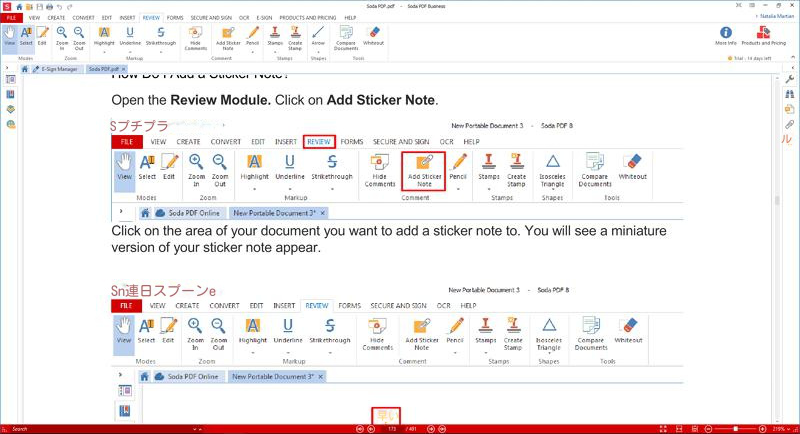
Task: Click the Products and Pricing button
Action: [763, 36]
